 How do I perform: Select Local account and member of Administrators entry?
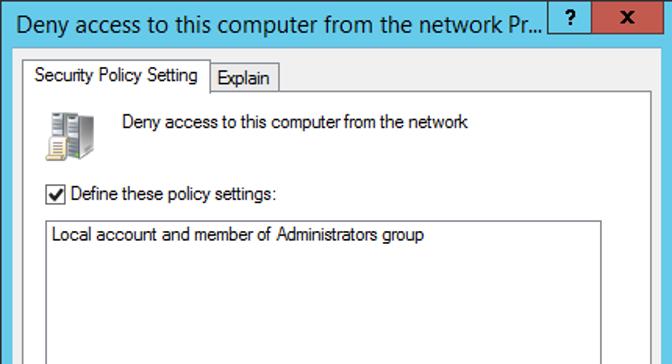click(x=238, y=235)
